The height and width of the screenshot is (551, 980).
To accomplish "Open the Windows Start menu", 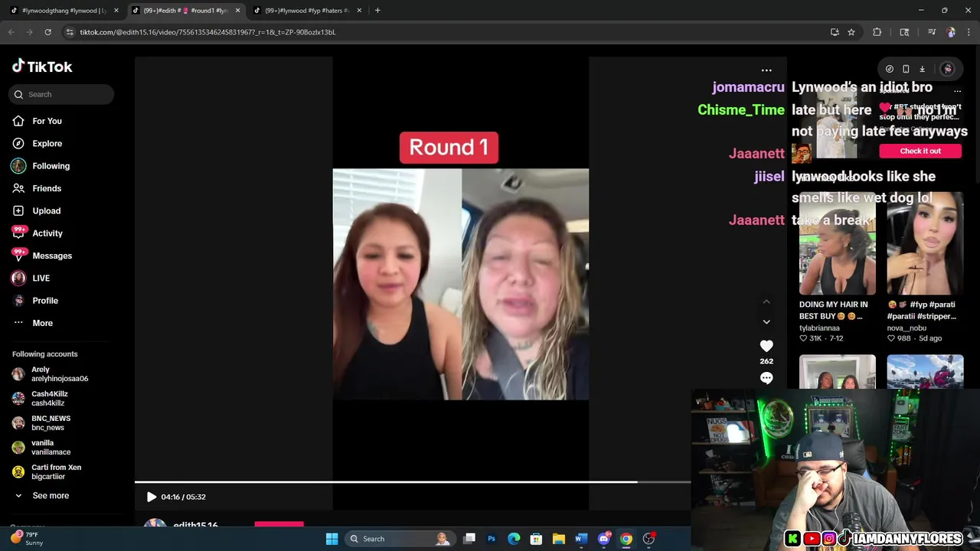I will point(332,539).
